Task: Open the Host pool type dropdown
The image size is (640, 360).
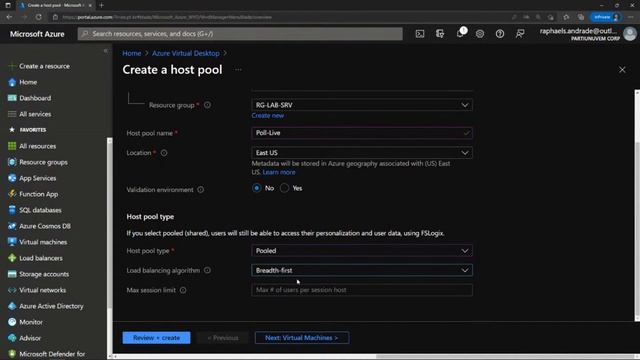Action: point(362,251)
